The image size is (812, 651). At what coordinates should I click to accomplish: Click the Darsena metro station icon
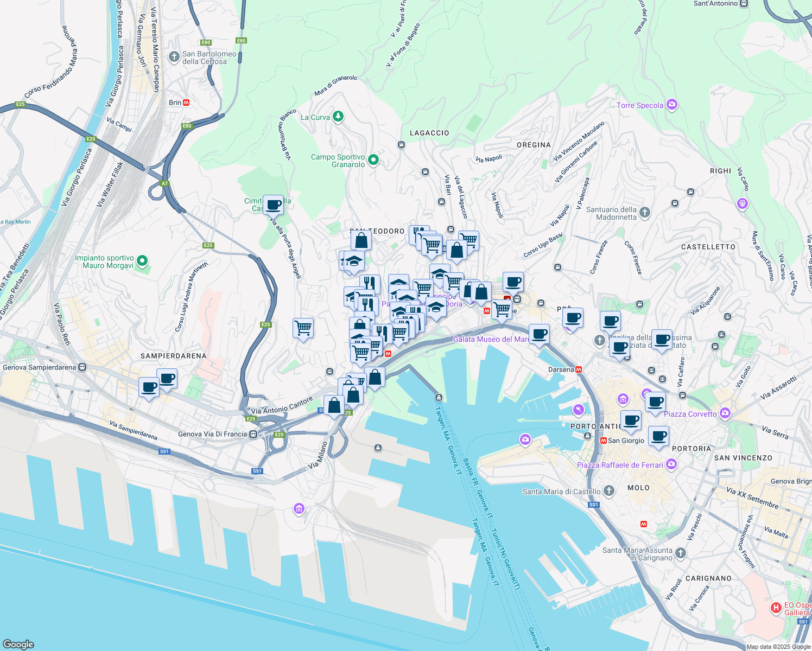[x=579, y=369]
